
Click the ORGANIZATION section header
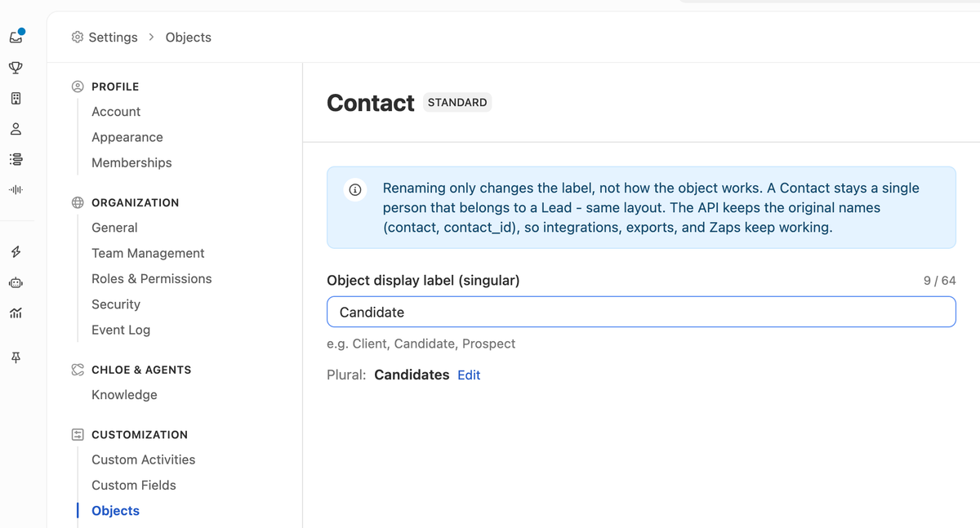coord(135,202)
